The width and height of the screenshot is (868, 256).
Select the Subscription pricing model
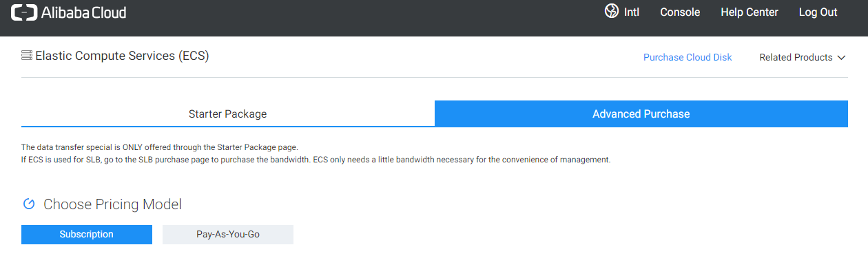pyautogui.click(x=87, y=235)
